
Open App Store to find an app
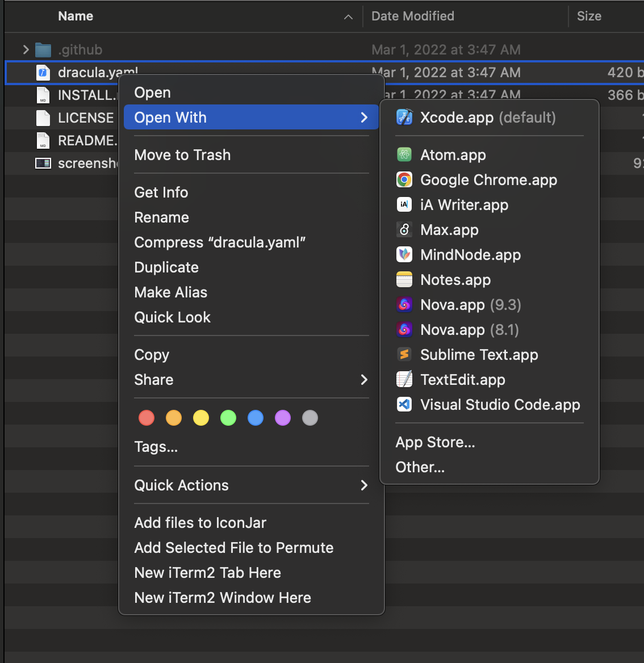[435, 442]
